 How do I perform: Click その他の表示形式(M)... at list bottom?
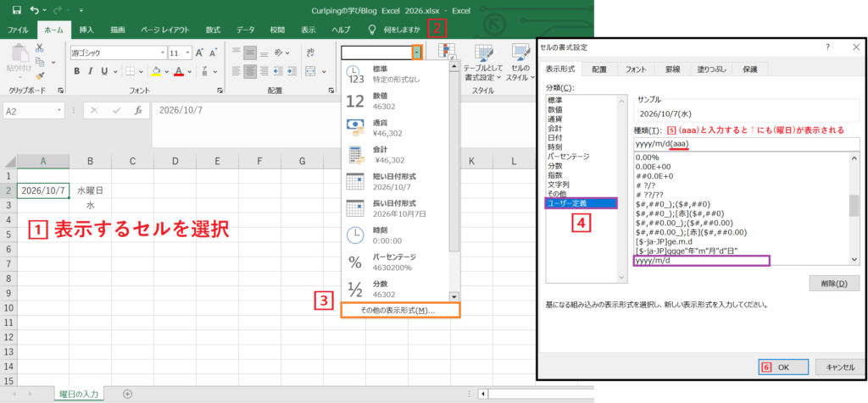tap(401, 311)
